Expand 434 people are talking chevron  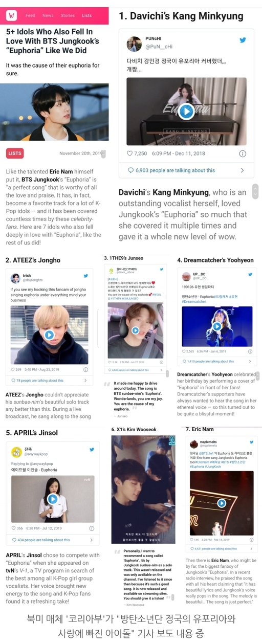[x=91, y=540]
